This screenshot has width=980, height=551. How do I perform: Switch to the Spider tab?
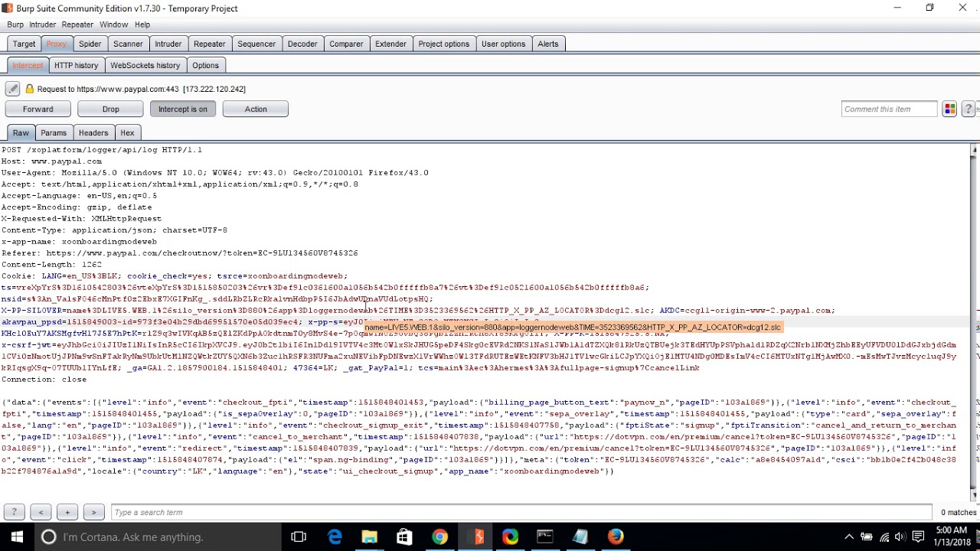(90, 44)
